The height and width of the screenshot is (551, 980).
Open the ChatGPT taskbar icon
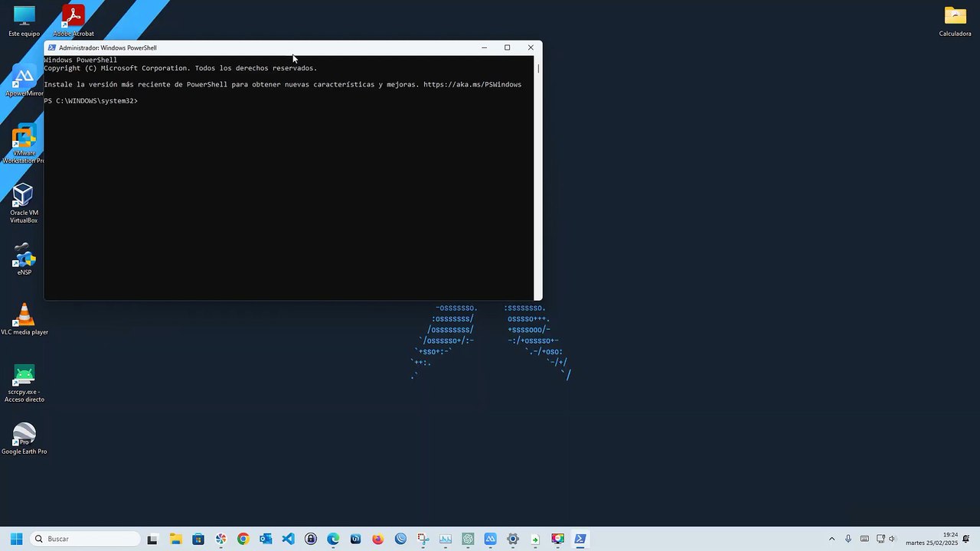468,539
